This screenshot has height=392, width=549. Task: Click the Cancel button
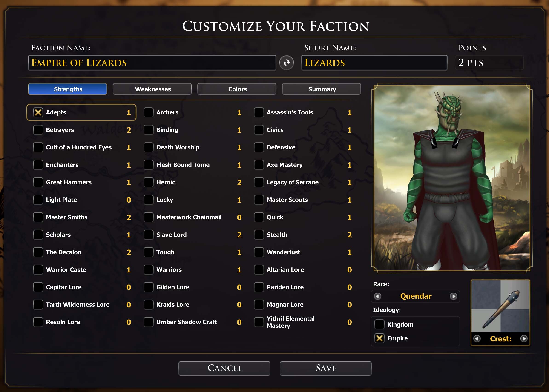tap(224, 368)
